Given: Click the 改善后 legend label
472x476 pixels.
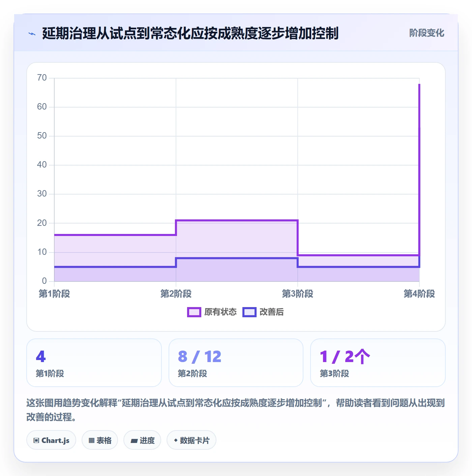Looking at the screenshot, I should [x=272, y=312].
